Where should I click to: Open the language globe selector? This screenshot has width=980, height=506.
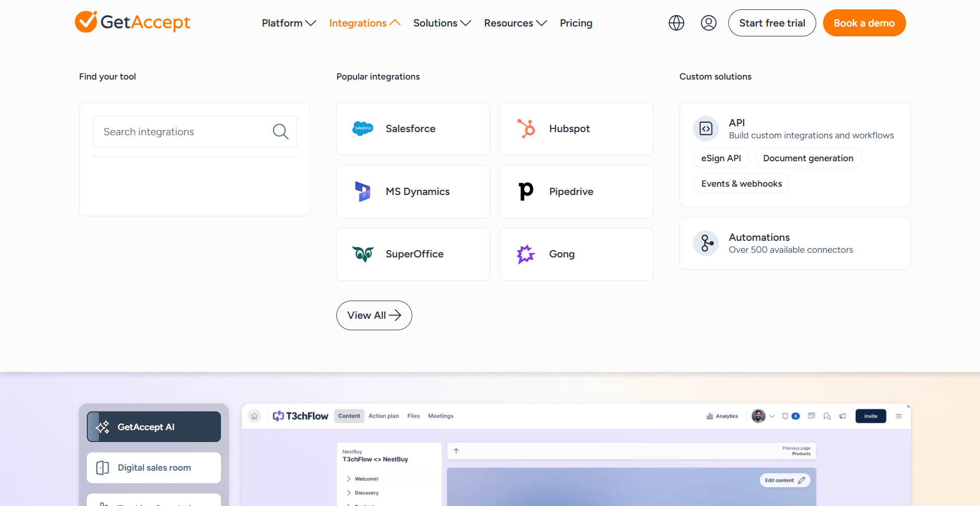click(x=676, y=23)
